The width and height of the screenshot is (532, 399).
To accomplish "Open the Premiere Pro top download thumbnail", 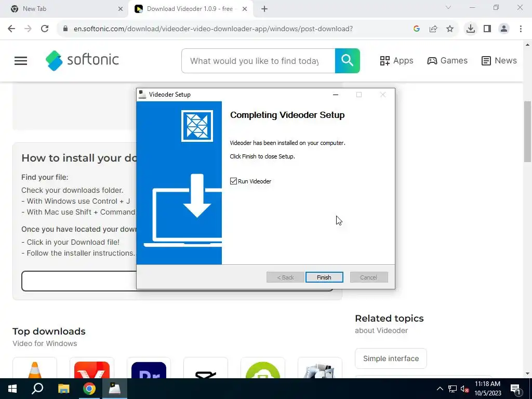I will [x=149, y=368].
